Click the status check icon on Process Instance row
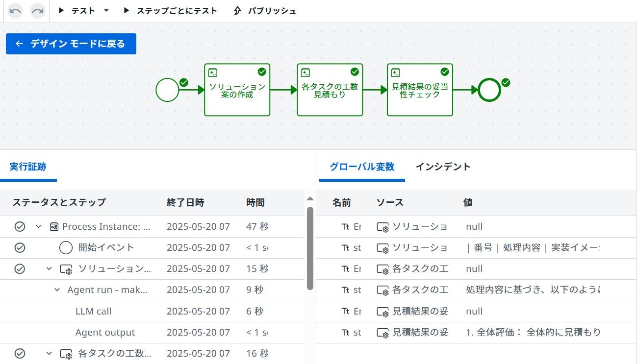Screen dimensions: 637x364 [x=20, y=226]
